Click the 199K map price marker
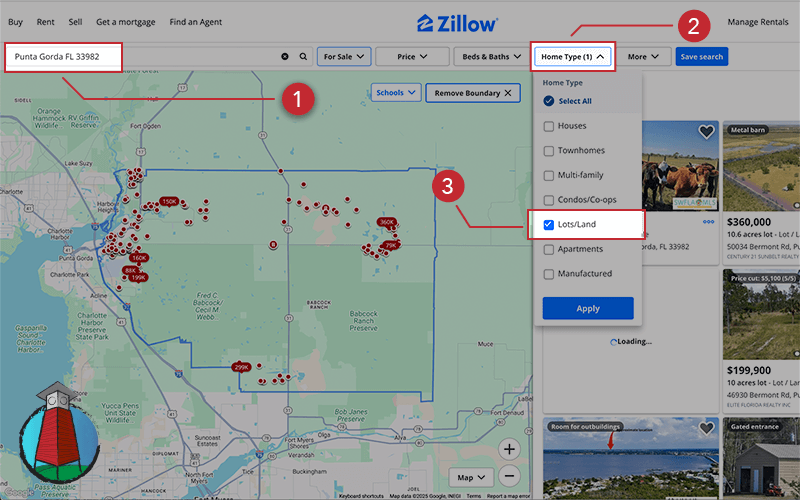The width and height of the screenshot is (800, 500). (138, 278)
